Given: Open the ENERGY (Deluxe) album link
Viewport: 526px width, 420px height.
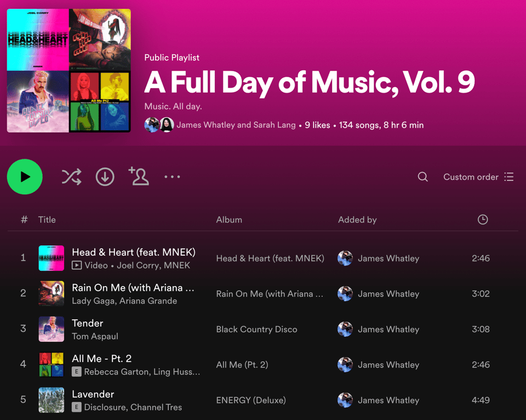Looking at the screenshot, I should (x=251, y=400).
